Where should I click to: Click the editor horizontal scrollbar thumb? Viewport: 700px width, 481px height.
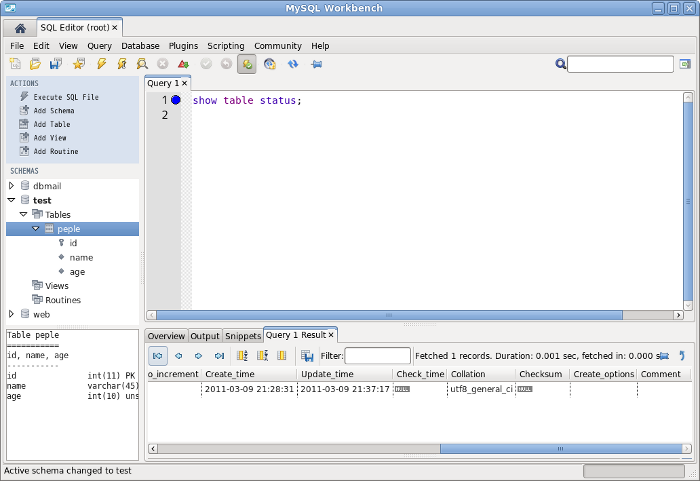(x=389, y=315)
